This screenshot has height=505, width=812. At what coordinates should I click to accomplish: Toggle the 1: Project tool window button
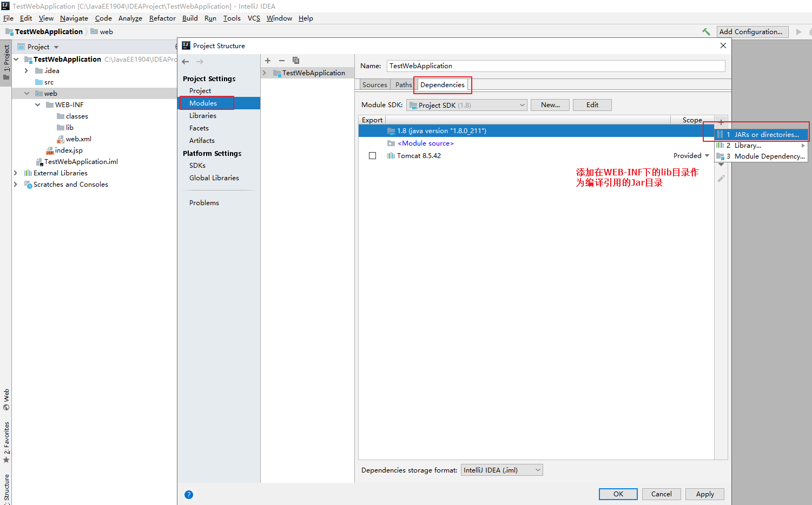[x=6, y=62]
